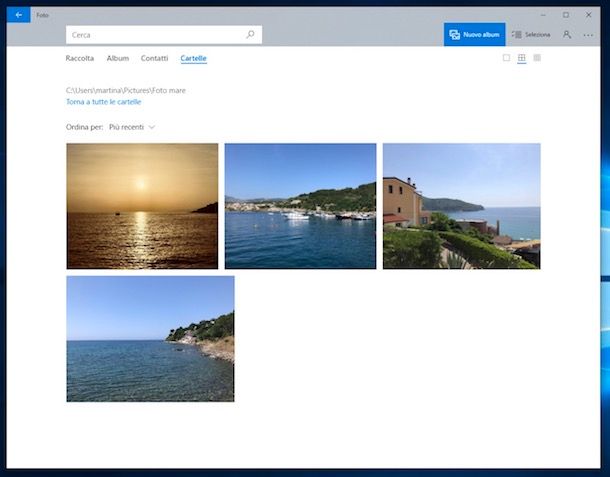Open the account profile icon
Screen dimensions: 610x477
pyautogui.click(x=567, y=35)
